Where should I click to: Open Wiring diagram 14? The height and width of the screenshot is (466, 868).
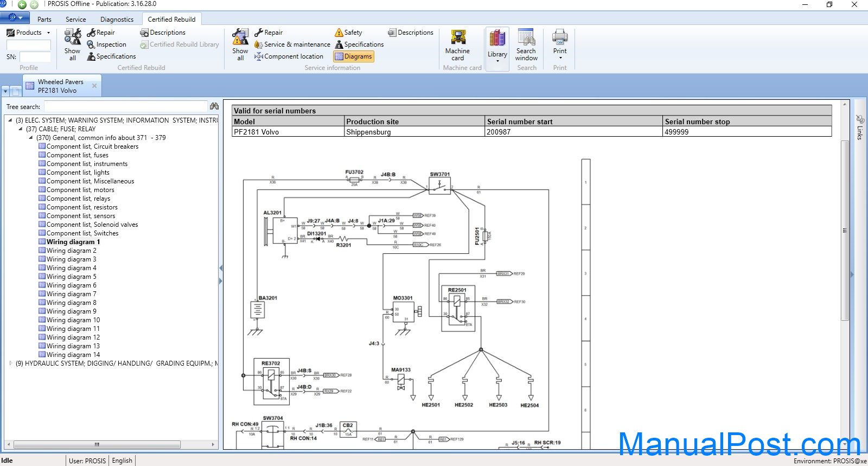tap(73, 355)
